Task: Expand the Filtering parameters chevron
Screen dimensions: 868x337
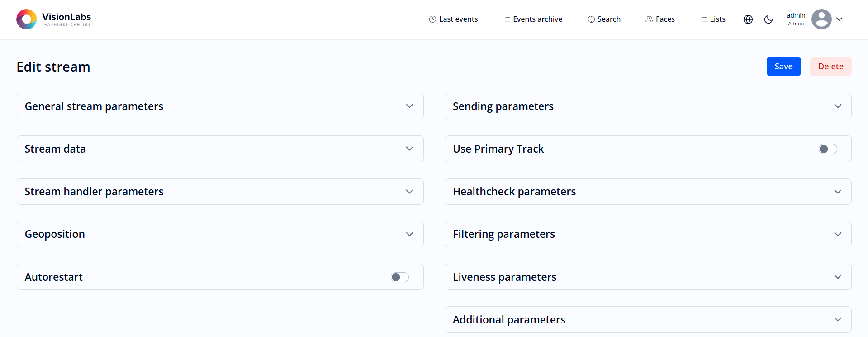Action: coord(838,234)
